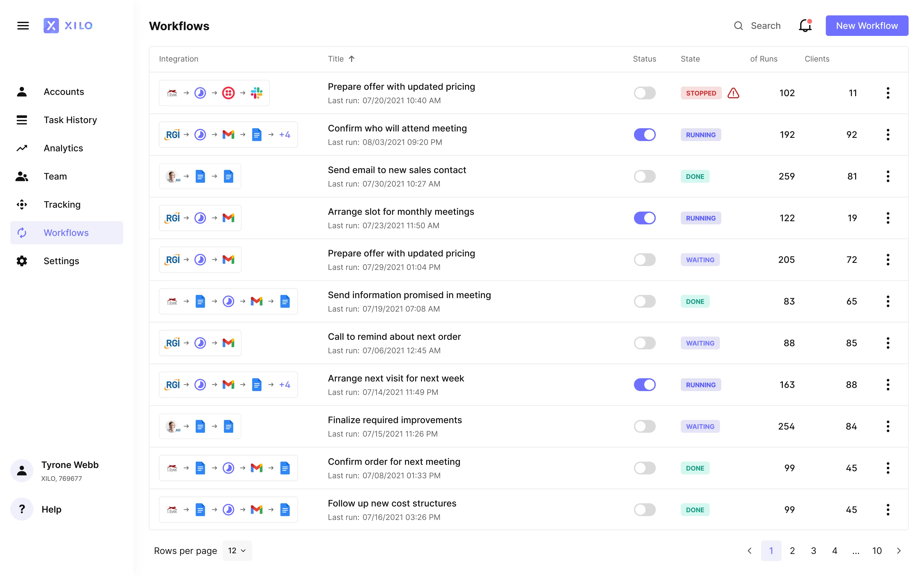Click the Search field
Screen dimensions: 924x577
pyautogui.click(x=765, y=26)
